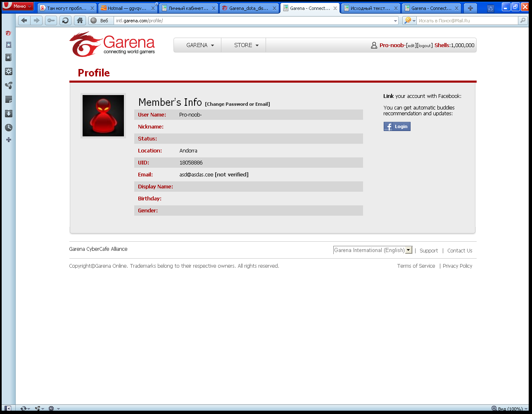Click the asd@asdas.cee email text
This screenshot has height=414, width=532.
click(x=196, y=175)
